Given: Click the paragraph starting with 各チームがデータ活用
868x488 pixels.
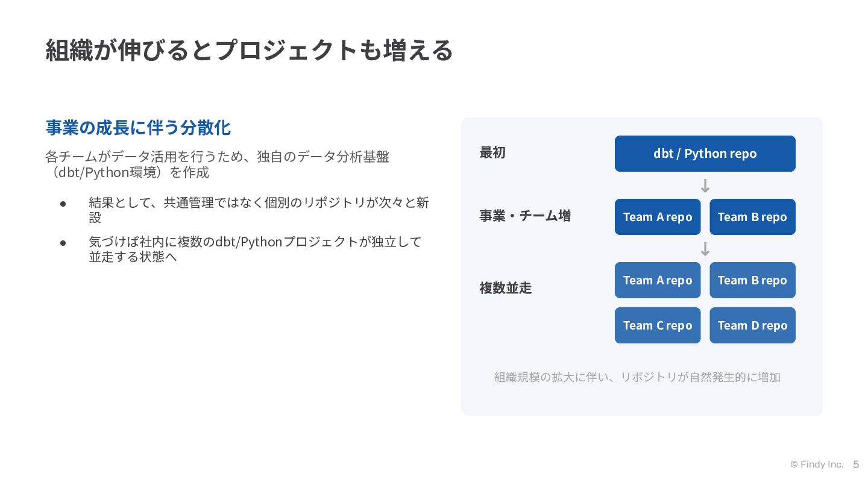Looking at the screenshot, I should [x=217, y=164].
